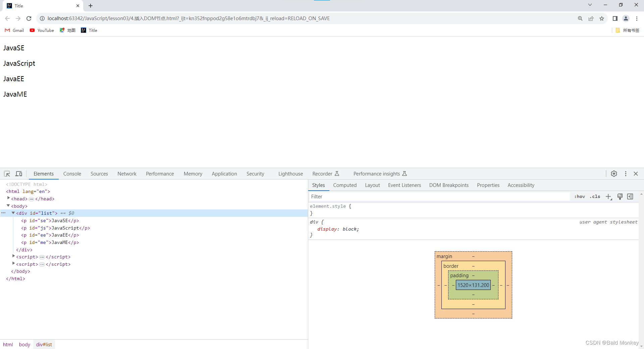Select the p id="js" DOM node
Image resolution: width=644 pixels, height=349 pixels.
point(55,228)
